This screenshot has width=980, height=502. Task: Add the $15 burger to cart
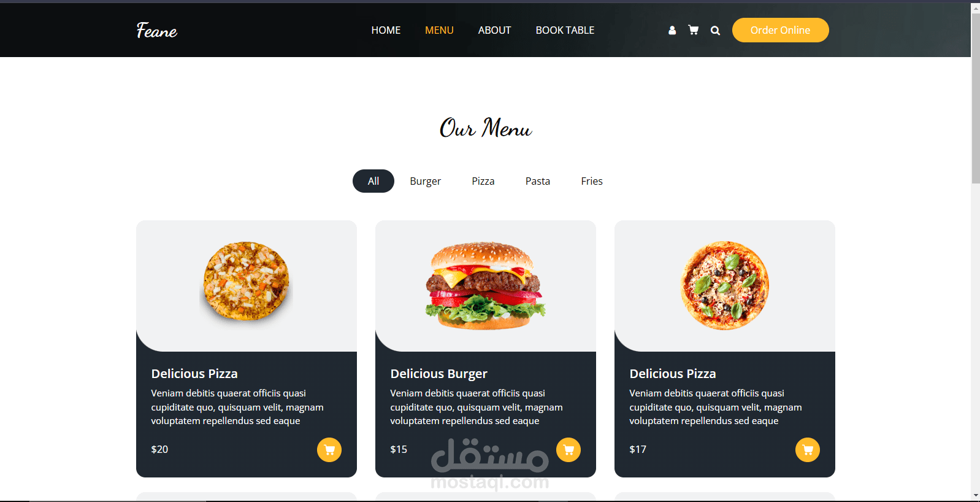(568, 449)
